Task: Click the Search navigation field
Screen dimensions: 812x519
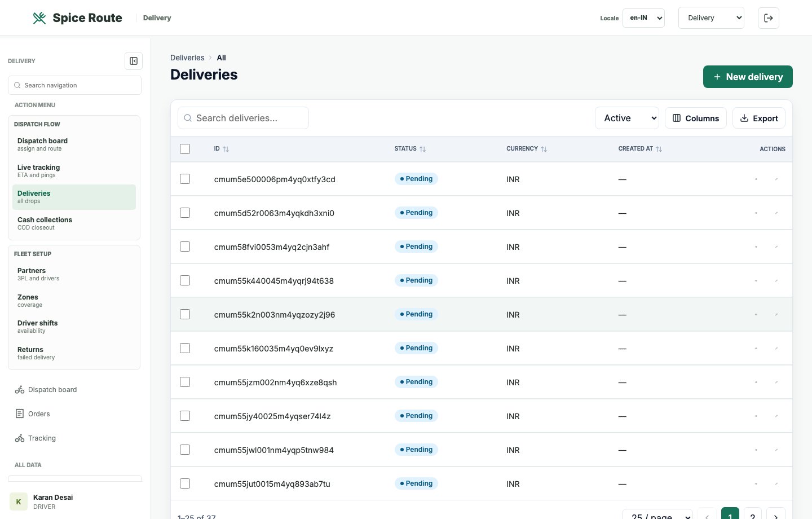Action: click(x=74, y=85)
